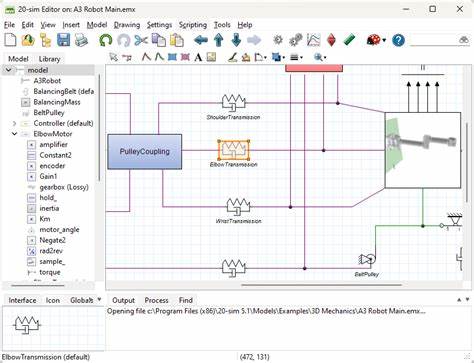Open the Simulator graph icon
The height and width of the screenshot is (363, 474).
click(x=313, y=40)
